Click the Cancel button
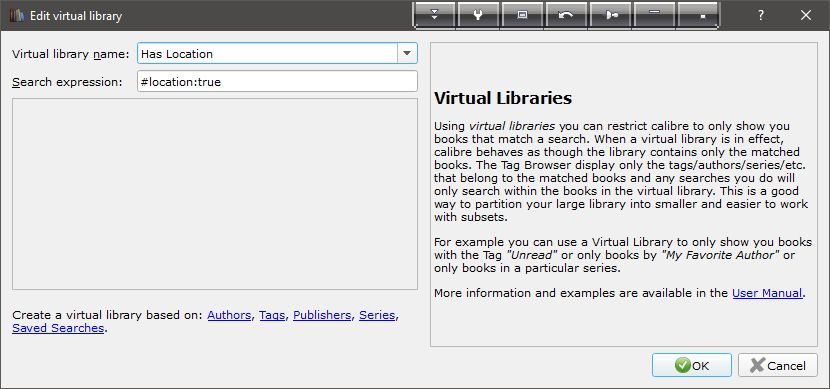 (778, 365)
